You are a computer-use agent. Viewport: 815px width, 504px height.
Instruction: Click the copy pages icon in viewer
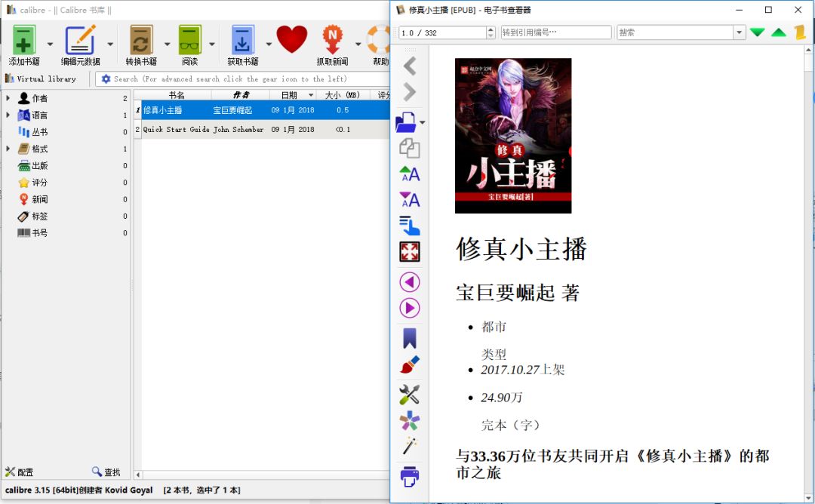[x=410, y=149]
